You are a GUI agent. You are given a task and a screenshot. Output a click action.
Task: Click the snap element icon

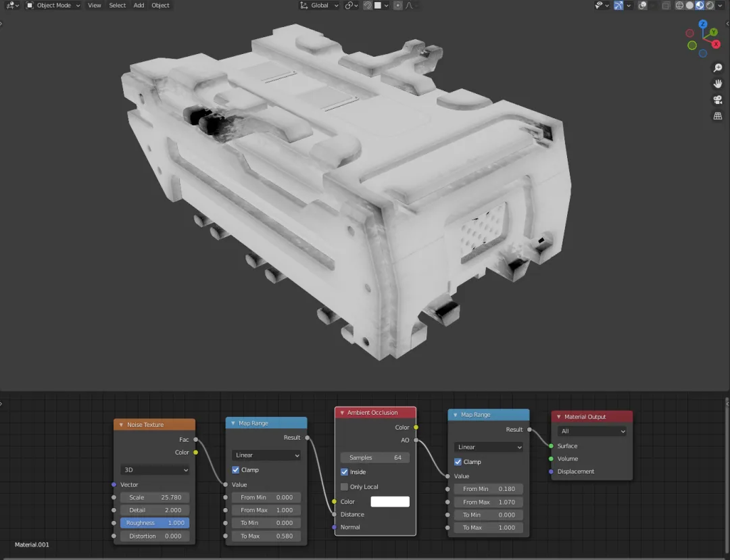(378, 5)
